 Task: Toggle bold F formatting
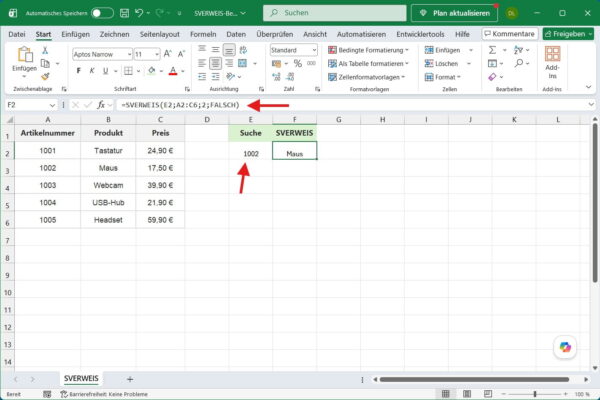coord(78,71)
